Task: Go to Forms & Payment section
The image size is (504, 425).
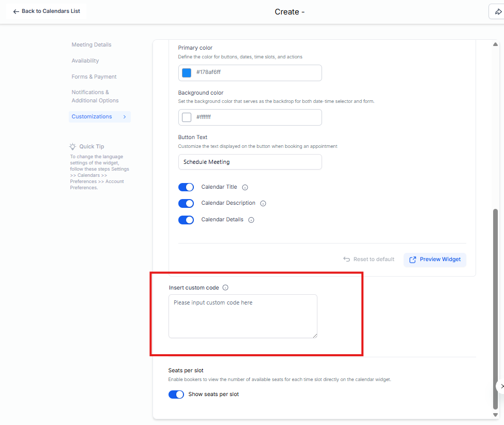Action: click(x=94, y=77)
